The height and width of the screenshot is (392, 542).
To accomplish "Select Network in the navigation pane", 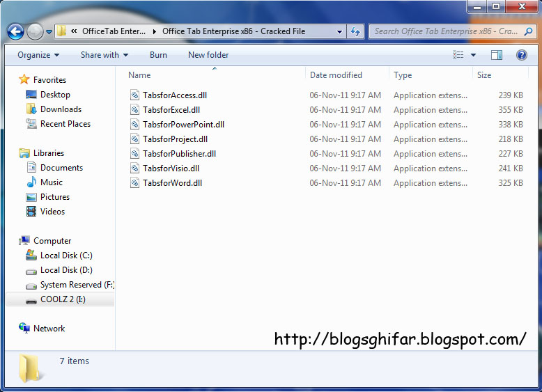I will point(49,329).
